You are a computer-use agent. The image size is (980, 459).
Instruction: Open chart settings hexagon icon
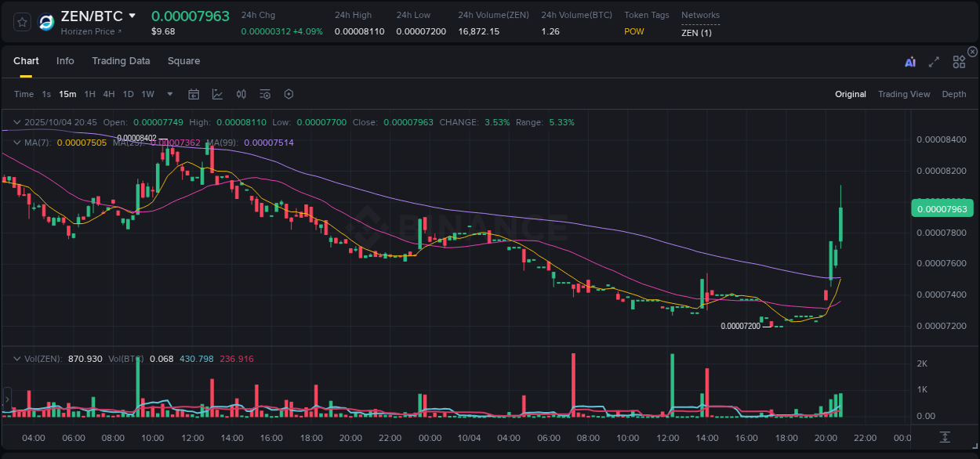(289, 94)
